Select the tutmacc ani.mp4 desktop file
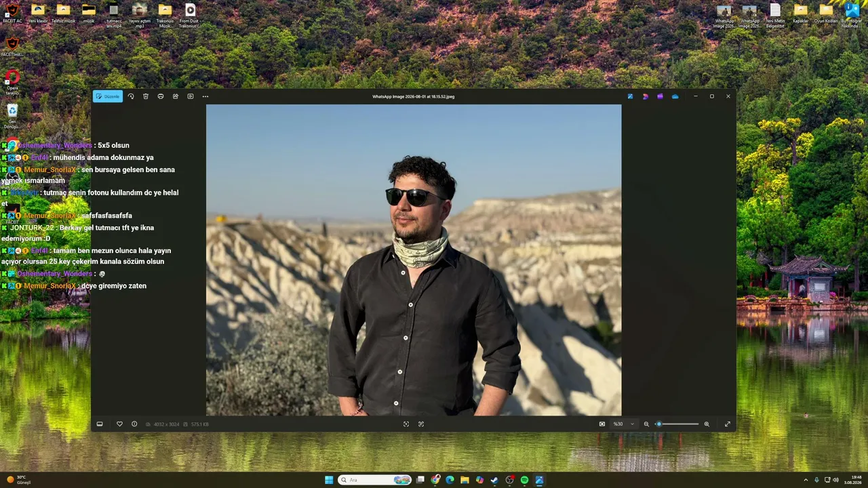The width and height of the screenshot is (868, 488). (x=114, y=15)
